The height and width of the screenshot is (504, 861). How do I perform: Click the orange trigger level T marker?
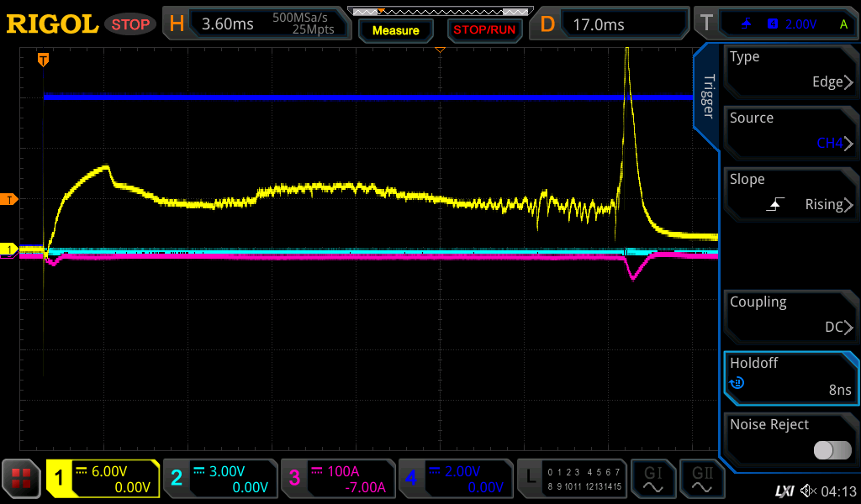(9, 199)
